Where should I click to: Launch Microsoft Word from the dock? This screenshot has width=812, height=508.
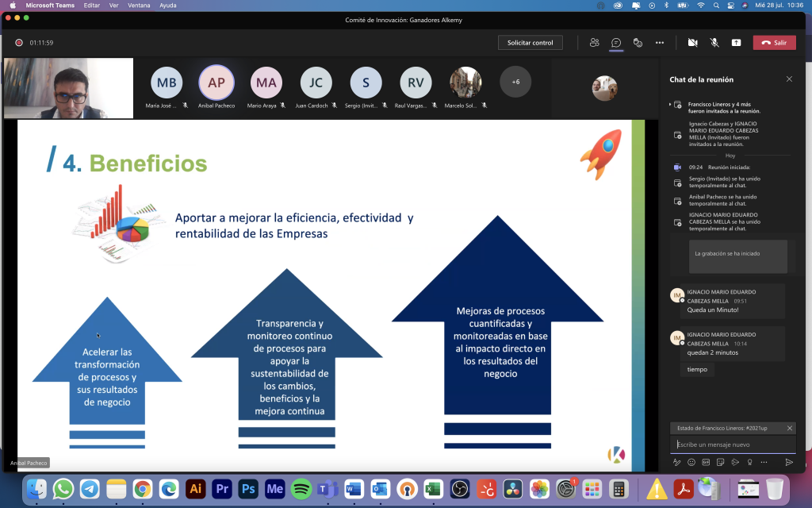pos(354,488)
